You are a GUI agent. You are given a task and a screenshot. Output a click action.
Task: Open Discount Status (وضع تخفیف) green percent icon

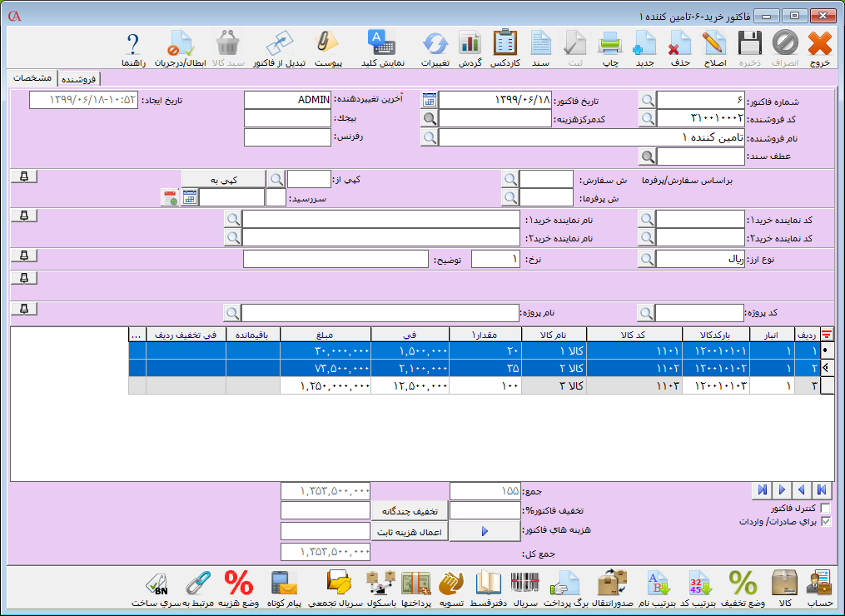click(743, 586)
